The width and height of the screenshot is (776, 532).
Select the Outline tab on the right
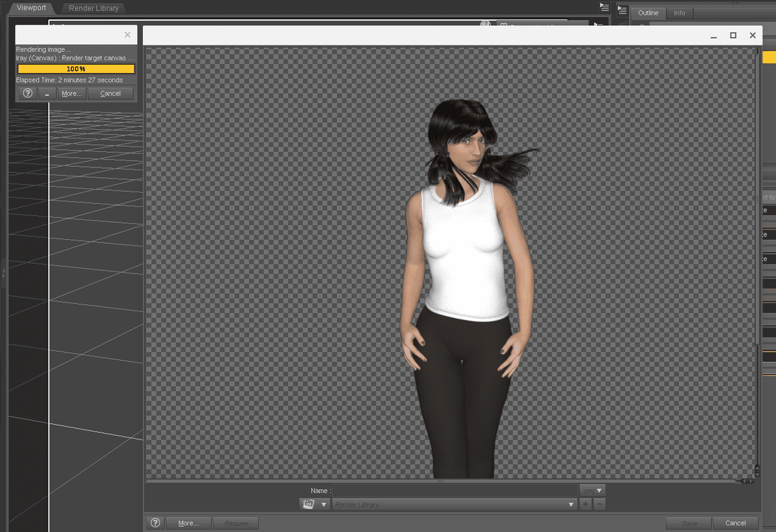point(649,12)
